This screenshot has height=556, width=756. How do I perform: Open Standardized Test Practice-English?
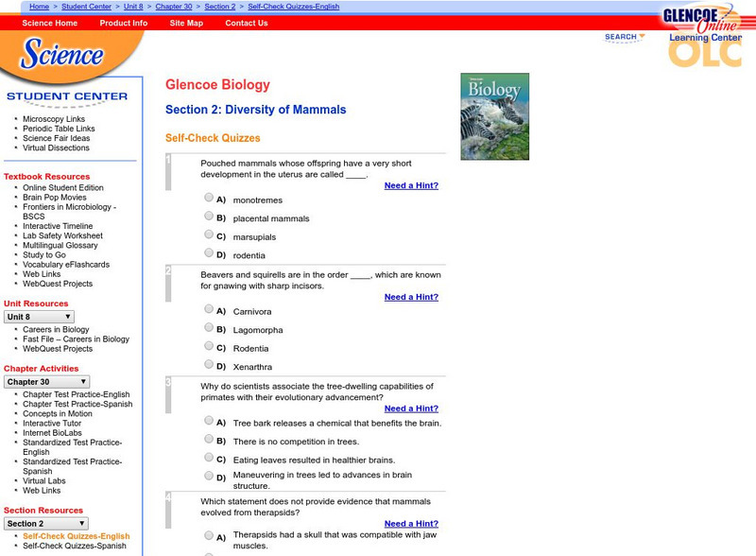73,447
